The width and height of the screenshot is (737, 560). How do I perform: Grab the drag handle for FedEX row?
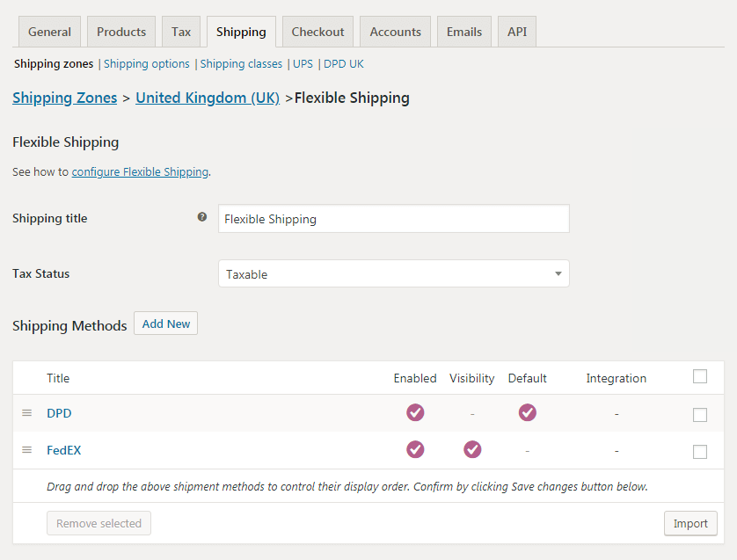coord(26,450)
